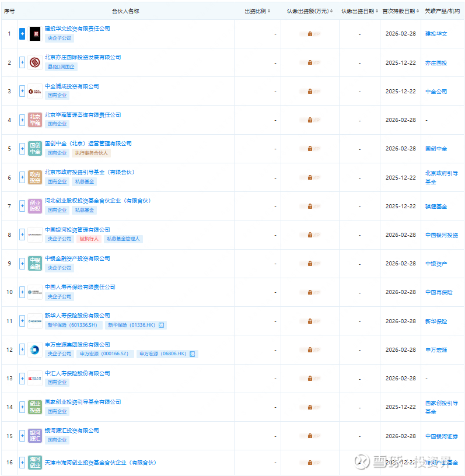
Task: Click the 中国人寿再保险 logo icon
Action: 35,292
